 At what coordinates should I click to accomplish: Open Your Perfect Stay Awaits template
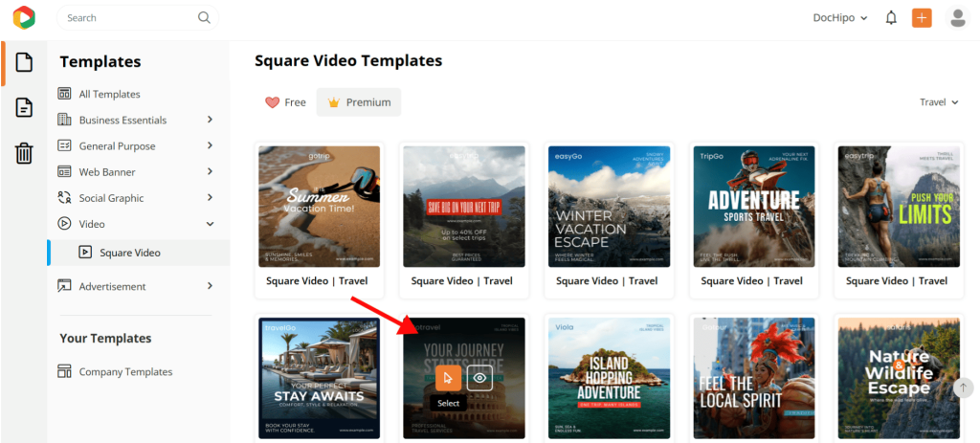pos(320,378)
